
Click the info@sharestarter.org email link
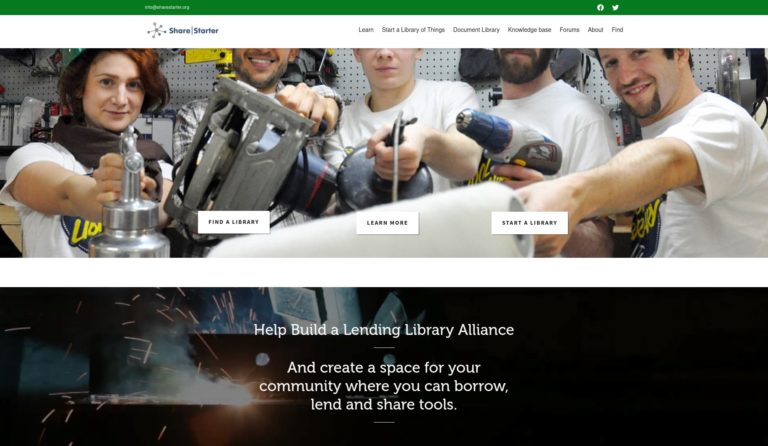(167, 7)
